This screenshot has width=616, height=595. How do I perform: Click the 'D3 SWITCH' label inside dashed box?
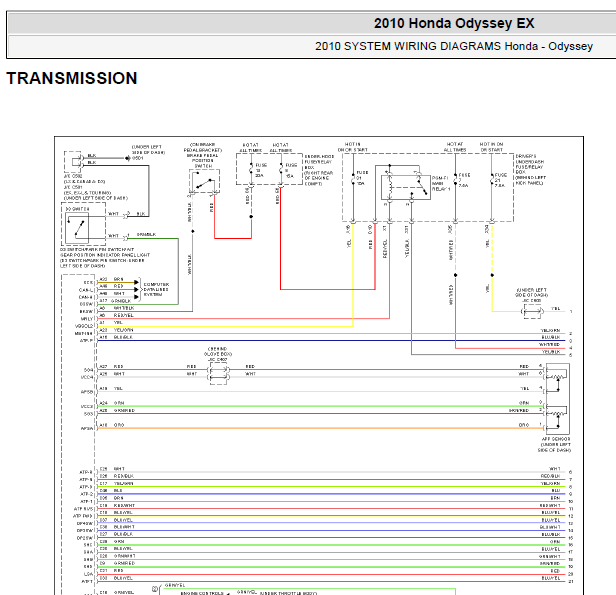(77, 209)
